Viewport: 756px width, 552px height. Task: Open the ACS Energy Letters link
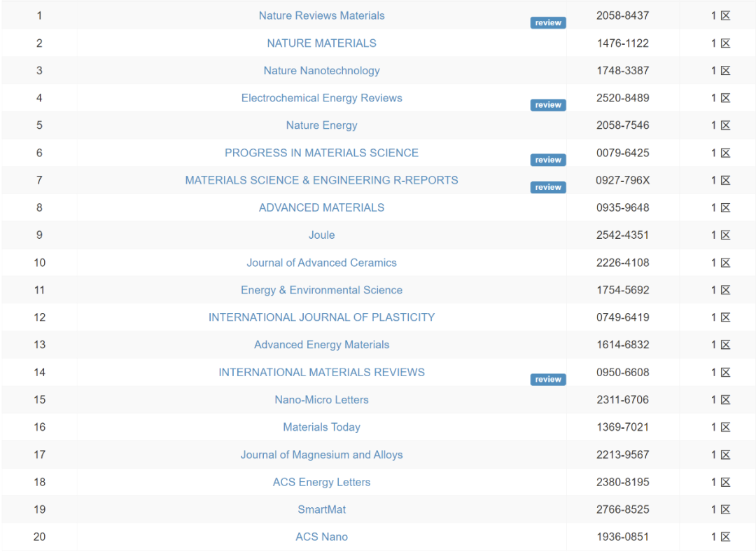pyautogui.click(x=321, y=482)
